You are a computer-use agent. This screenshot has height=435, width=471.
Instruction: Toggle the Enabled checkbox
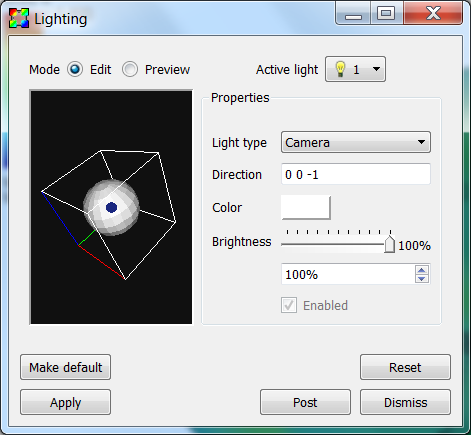click(x=289, y=305)
